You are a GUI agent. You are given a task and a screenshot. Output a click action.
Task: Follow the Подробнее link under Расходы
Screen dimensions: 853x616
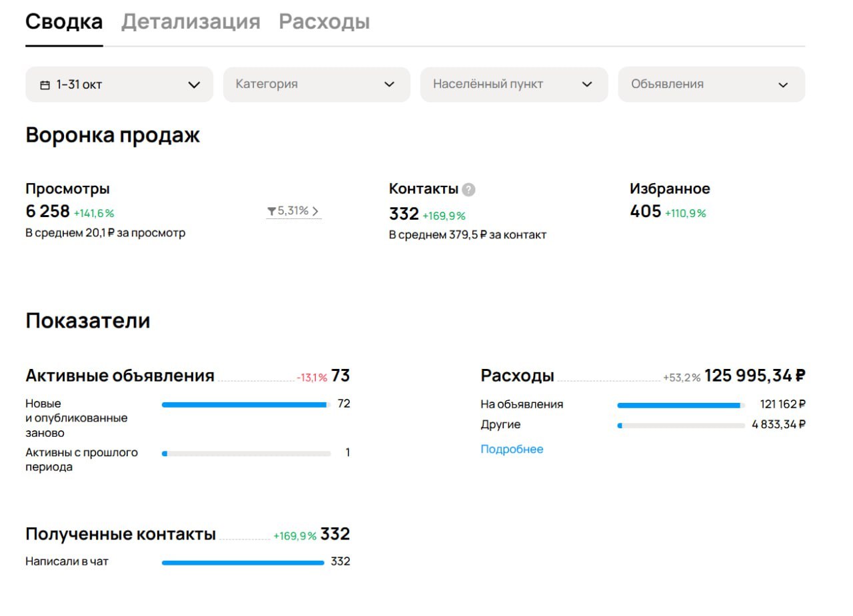[512, 449]
